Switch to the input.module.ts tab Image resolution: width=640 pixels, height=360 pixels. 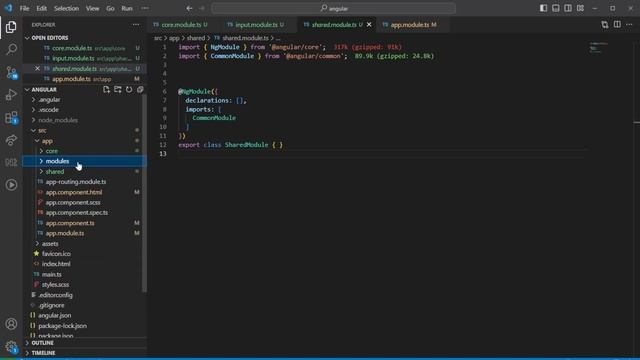coord(256,25)
